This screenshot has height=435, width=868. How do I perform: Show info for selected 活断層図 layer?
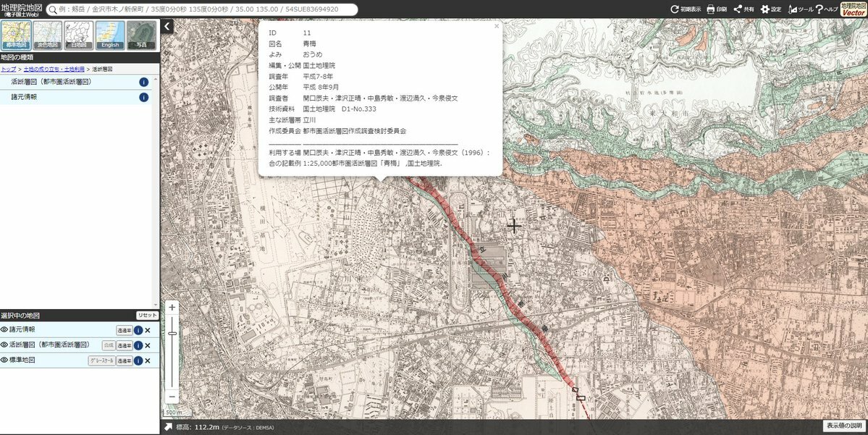tap(138, 345)
